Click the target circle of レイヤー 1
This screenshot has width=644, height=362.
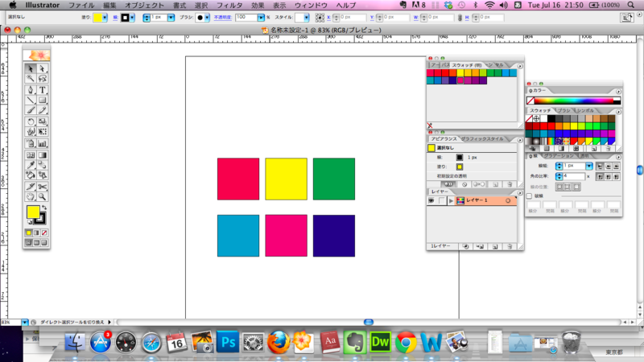(508, 200)
